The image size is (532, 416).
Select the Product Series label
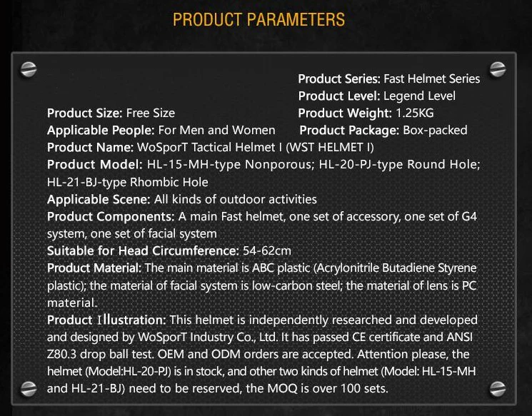coord(339,79)
